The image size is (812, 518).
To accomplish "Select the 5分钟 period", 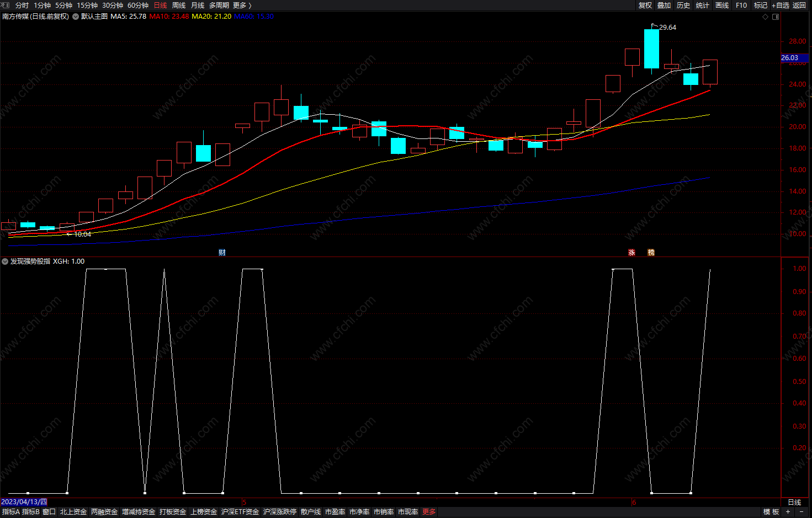I will coord(64,6).
